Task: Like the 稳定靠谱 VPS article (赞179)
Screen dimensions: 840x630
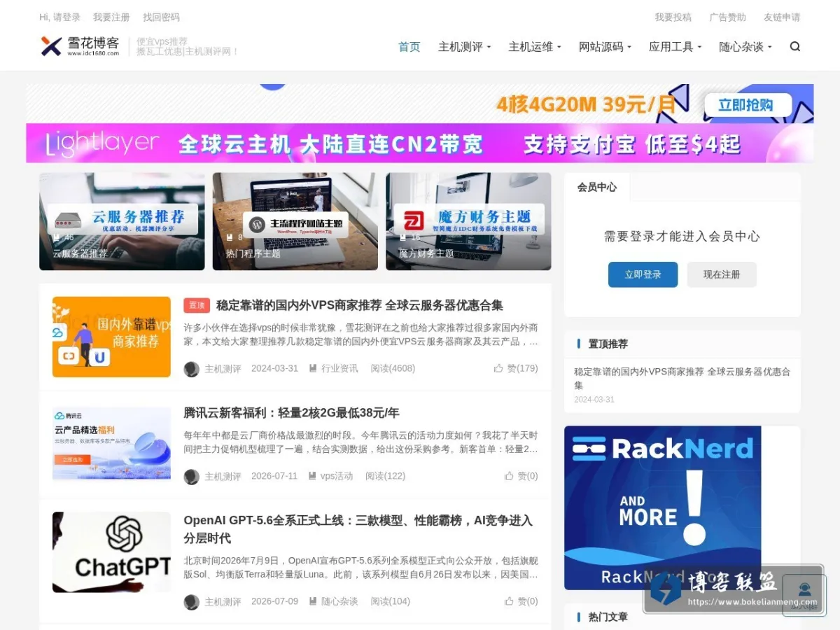Action: point(515,368)
